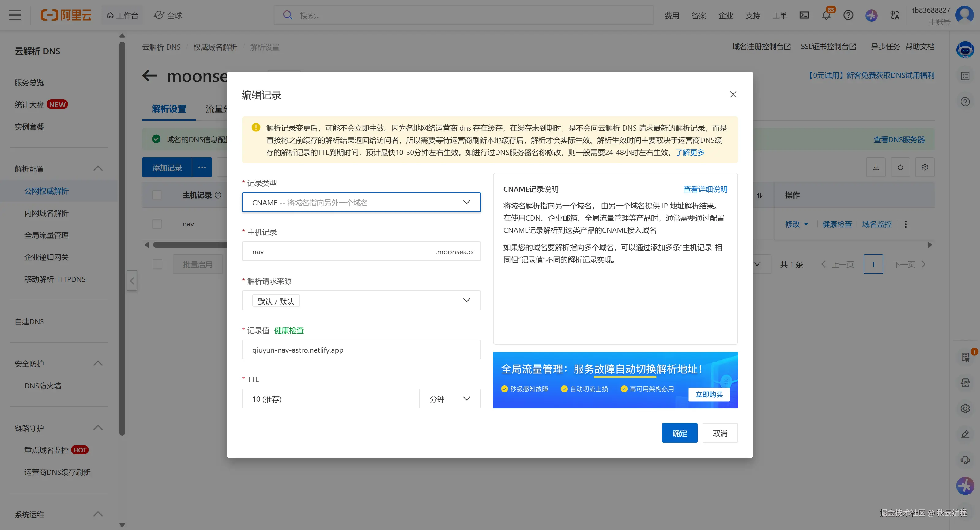The image size is (980, 530).
Task: Open the 记录类型 CNAME dropdown
Action: (361, 203)
